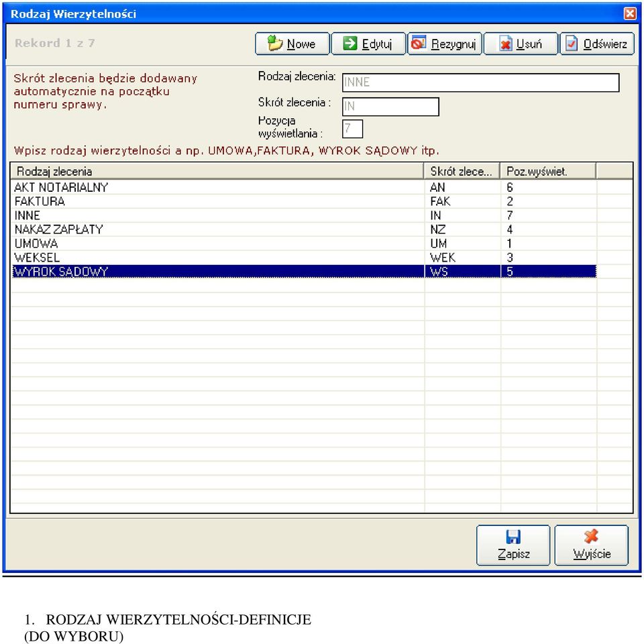
Task: Click the Odśwież document icon
Action: tap(572, 44)
